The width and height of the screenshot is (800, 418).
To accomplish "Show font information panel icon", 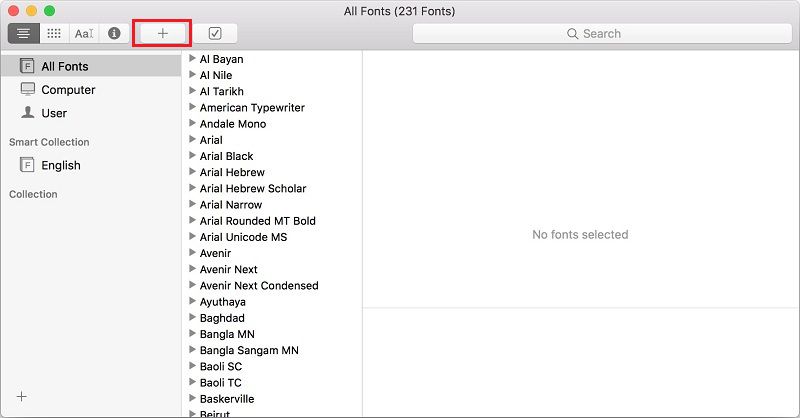I will click(114, 33).
